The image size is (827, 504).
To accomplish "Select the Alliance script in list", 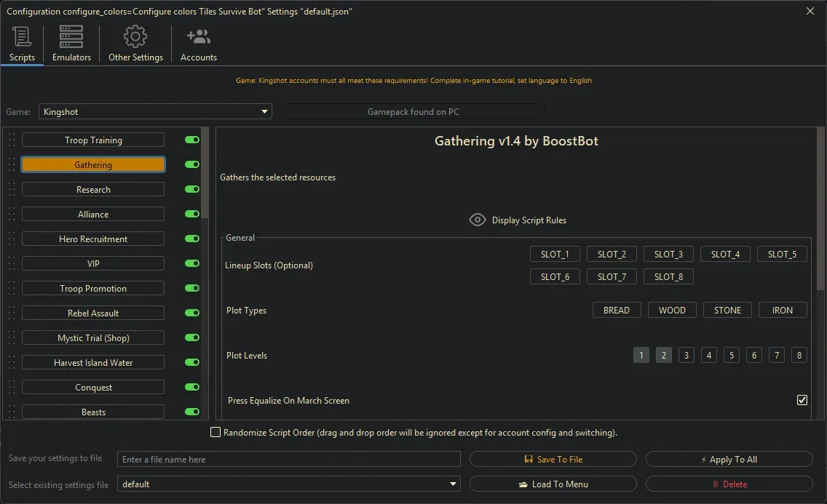I will point(93,215).
